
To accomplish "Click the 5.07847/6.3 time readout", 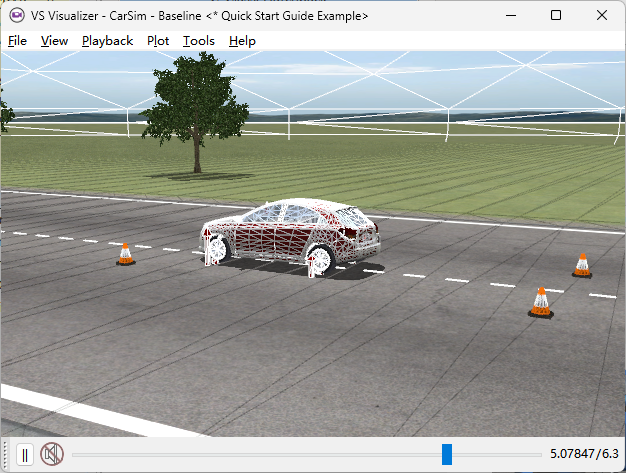I will 584,455.
